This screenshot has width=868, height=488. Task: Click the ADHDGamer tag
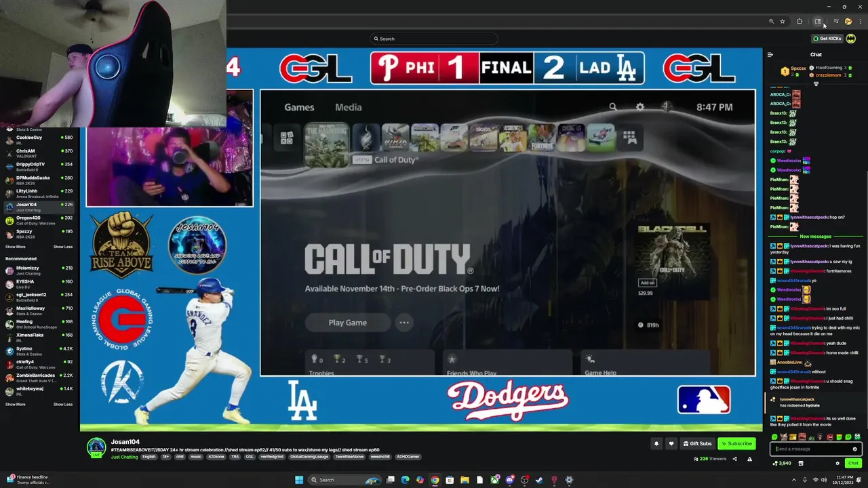[x=409, y=457]
